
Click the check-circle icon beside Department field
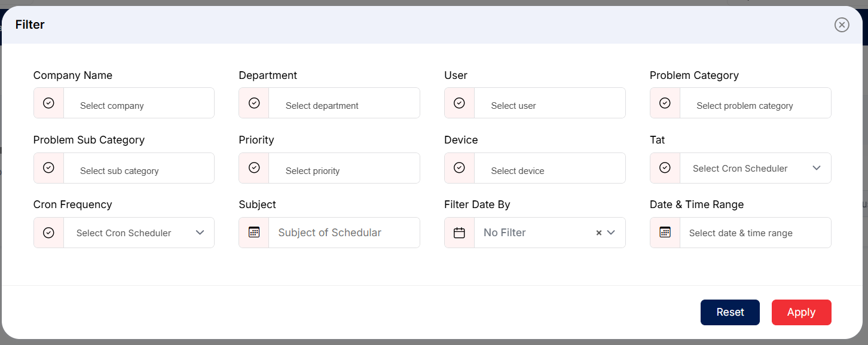click(254, 103)
